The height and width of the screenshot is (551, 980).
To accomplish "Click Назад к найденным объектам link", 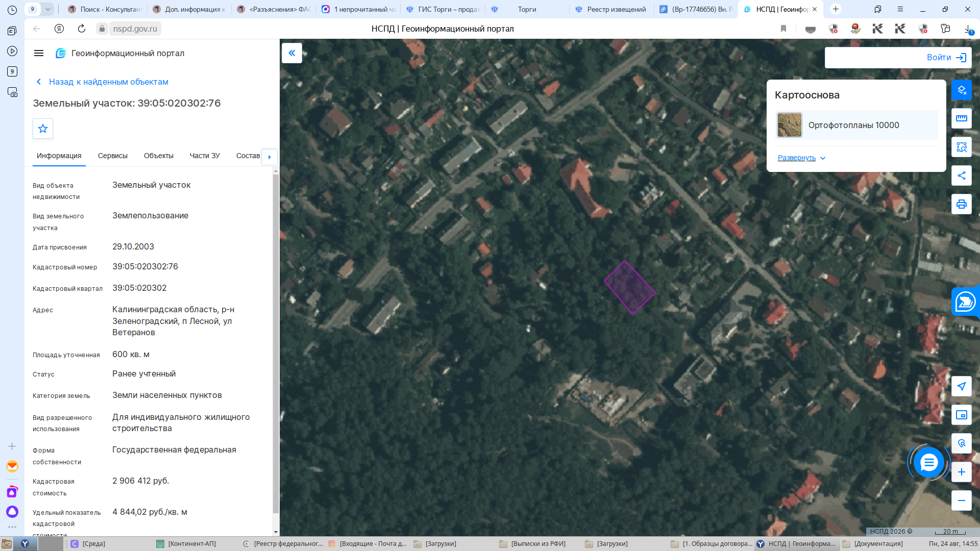I will tap(102, 82).
